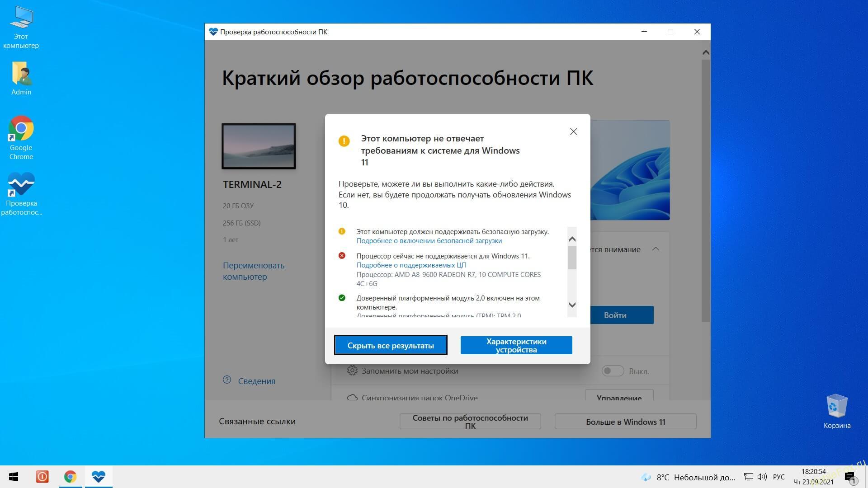Open the 'Подробнее о включении безопасной загрузки' link
Image resolution: width=868 pixels, height=488 pixels.
click(x=429, y=241)
